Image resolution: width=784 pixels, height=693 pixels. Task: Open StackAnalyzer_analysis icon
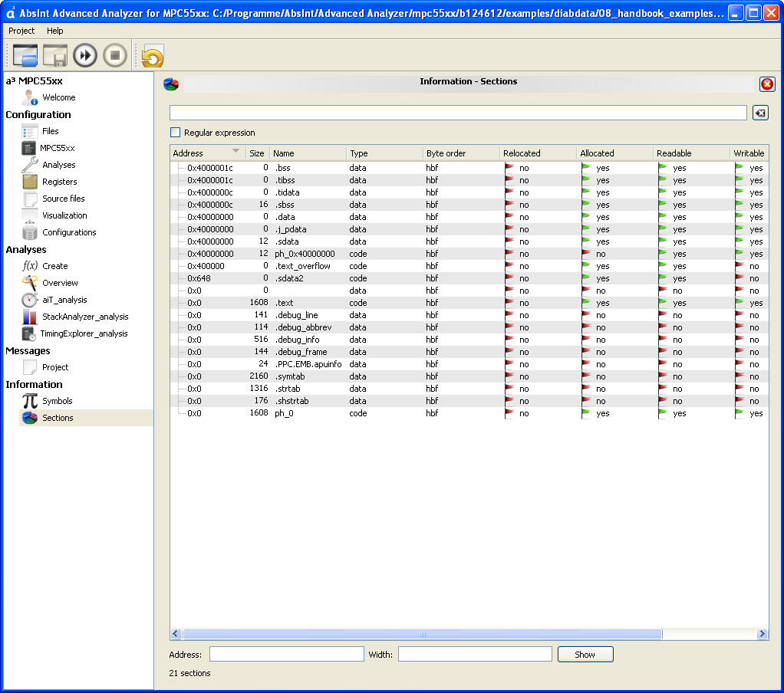pyautogui.click(x=30, y=317)
